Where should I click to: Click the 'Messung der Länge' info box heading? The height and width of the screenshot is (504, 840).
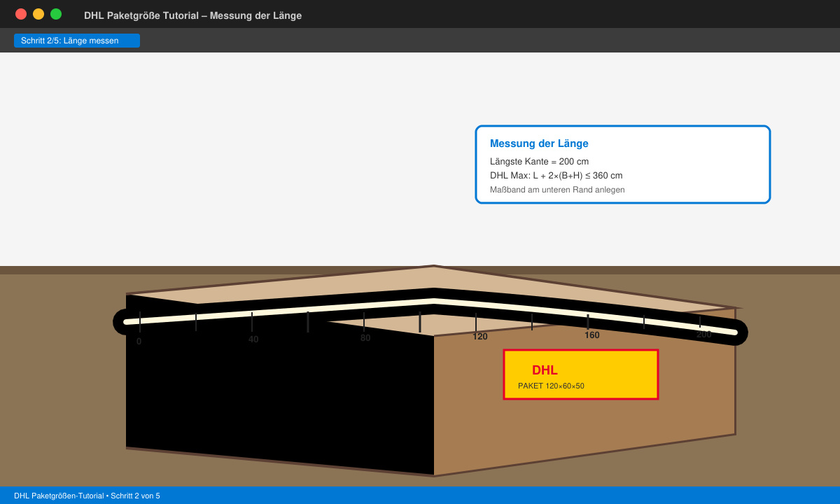coord(539,143)
